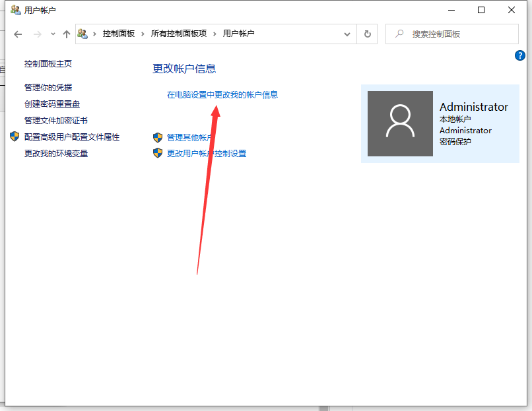532x411 pixels.
Task: Select 控制面板 in the address breadcrumb
Action: click(119, 34)
